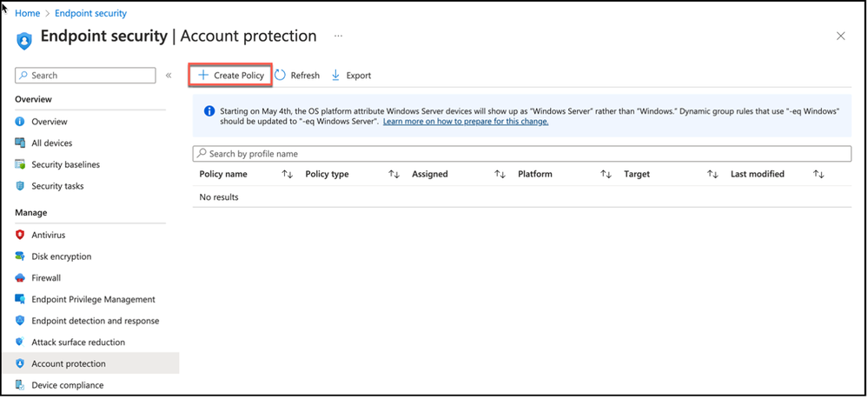Click the Export button label
The width and height of the screenshot is (868, 399).
click(x=359, y=76)
